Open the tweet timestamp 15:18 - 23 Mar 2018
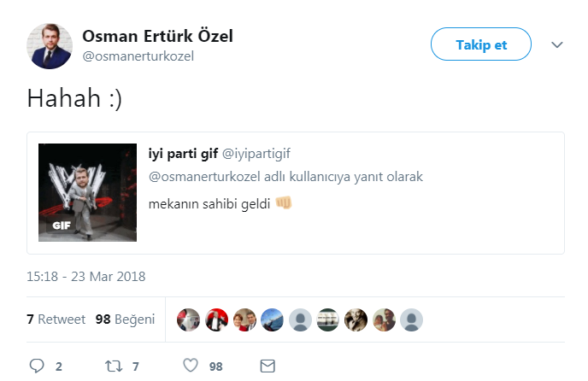588x381 pixels. tap(85, 277)
